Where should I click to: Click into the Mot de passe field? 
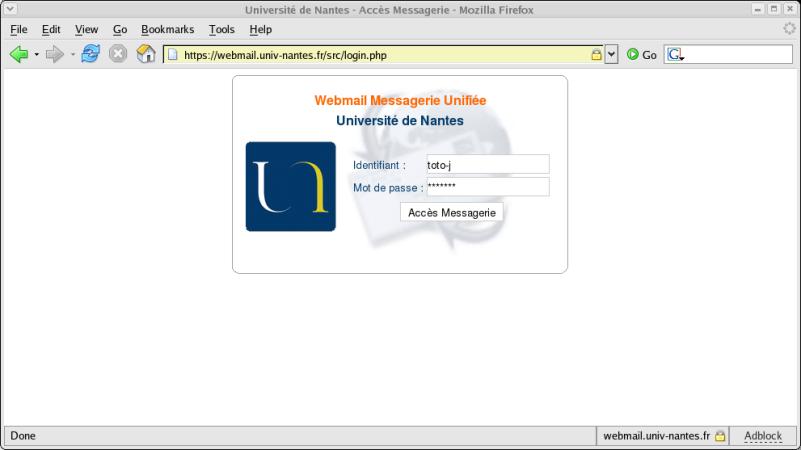(x=486, y=187)
